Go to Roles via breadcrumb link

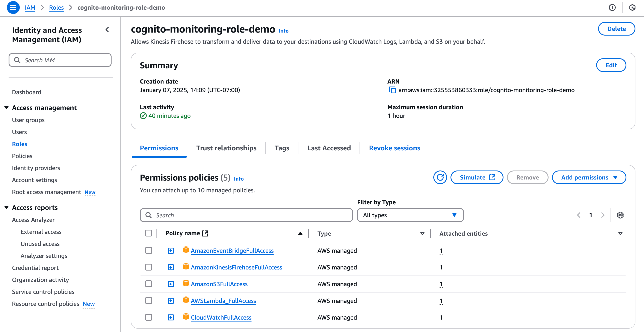point(56,7)
